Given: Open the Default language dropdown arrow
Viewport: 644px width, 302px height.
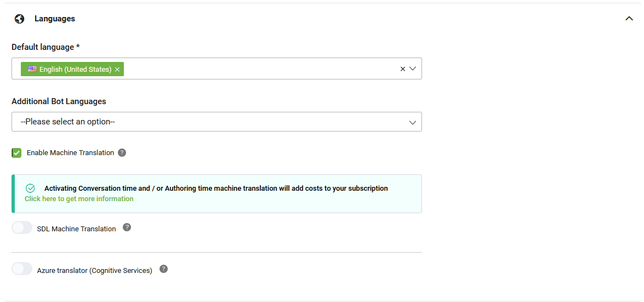Looking at the screenshot, I should click(x=413, y=69).
